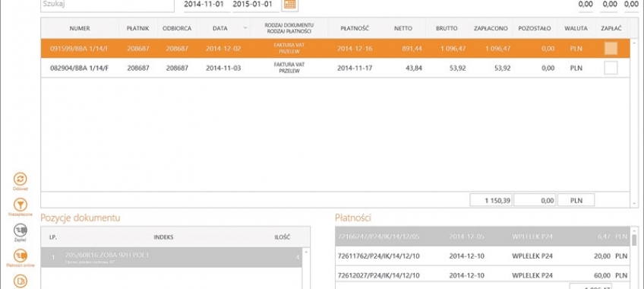Click the Pozycje dokumentu scrollbar up arrow
Viewport: 644px width, 289px height.
[x=306, y=251]
